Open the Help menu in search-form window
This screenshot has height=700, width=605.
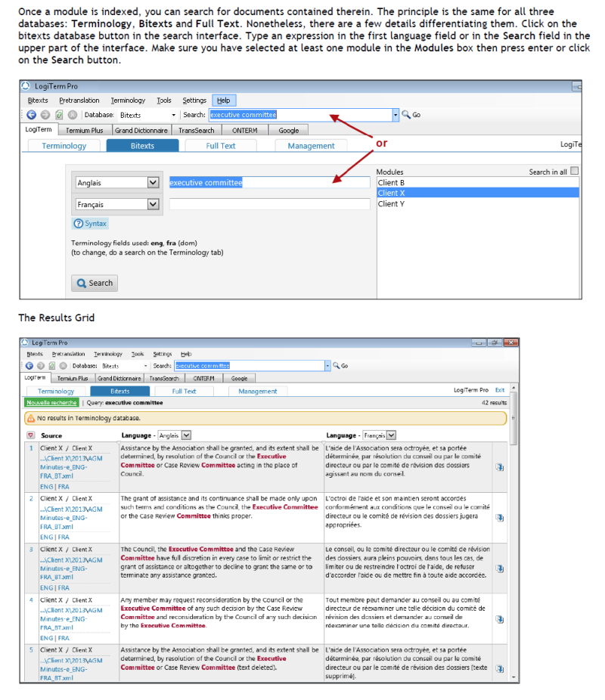pos(224,101)
